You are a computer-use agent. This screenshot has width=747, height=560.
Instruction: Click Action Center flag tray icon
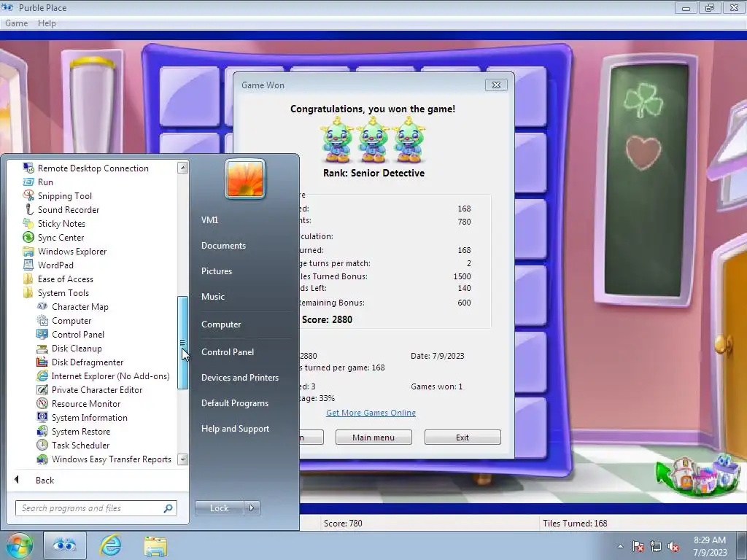[638, 546]
